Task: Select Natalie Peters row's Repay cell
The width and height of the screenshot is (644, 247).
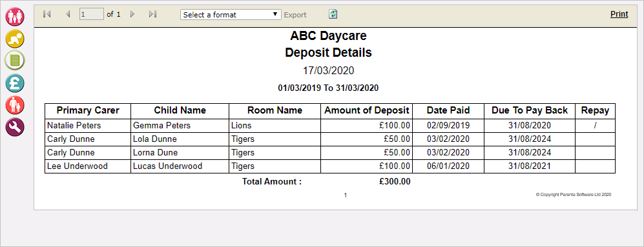Action: [595, 126]
